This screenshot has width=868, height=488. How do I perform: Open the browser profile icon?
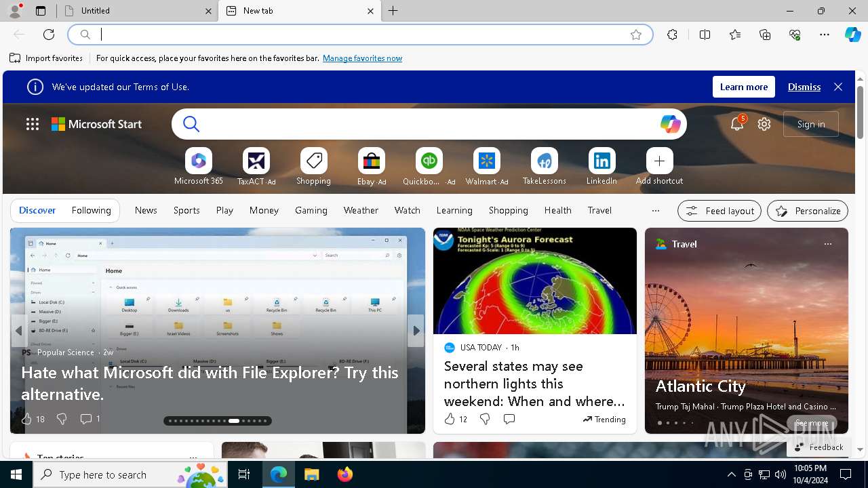tap(15, 11)
